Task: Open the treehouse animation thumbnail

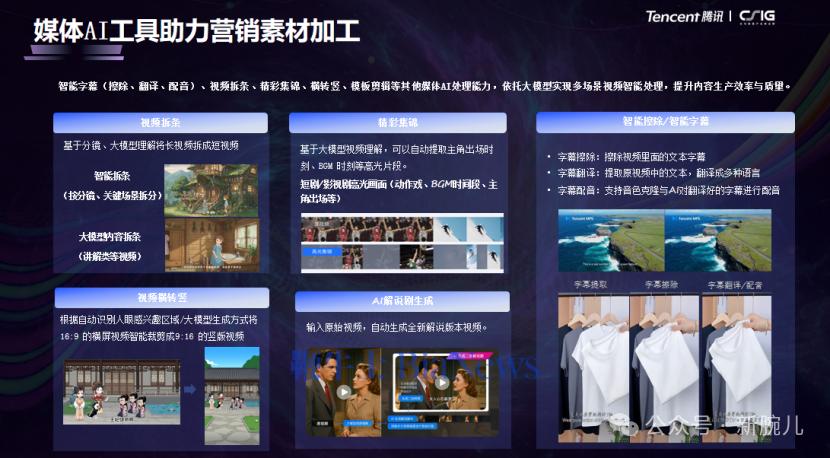Action: point(211,190)
